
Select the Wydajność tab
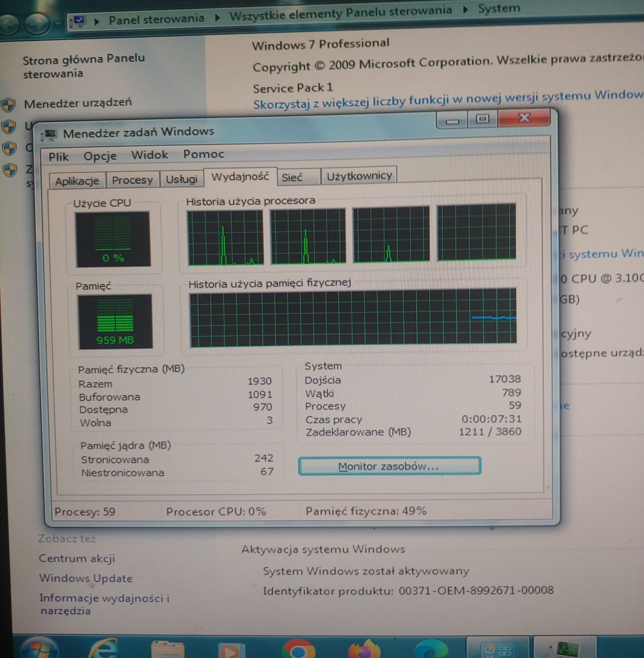pyautogui.click(x=240, y=177)
